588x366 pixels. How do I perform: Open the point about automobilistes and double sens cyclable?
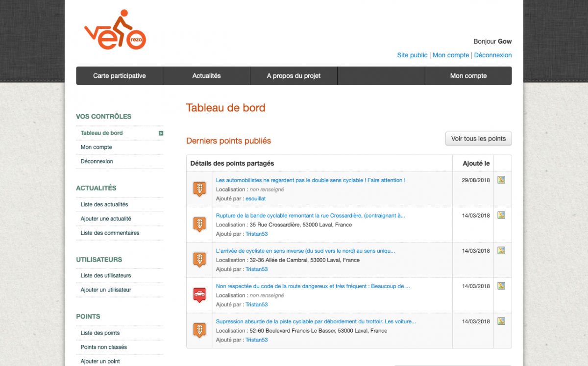(310, 180)
